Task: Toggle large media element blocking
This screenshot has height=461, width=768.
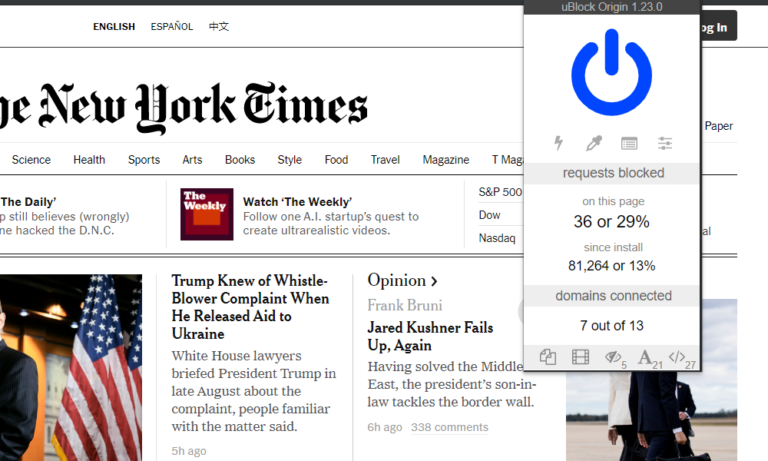Action: [x=580, y=357]
